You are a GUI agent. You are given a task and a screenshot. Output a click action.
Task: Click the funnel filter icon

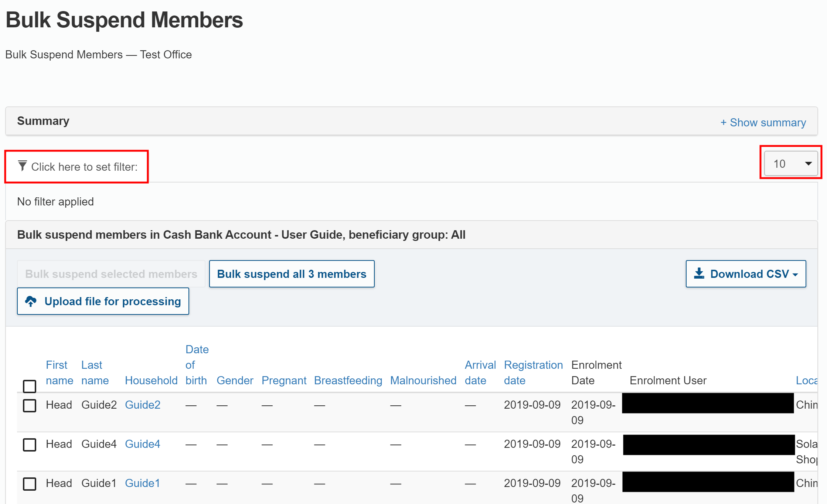click(x=23, y=166)
